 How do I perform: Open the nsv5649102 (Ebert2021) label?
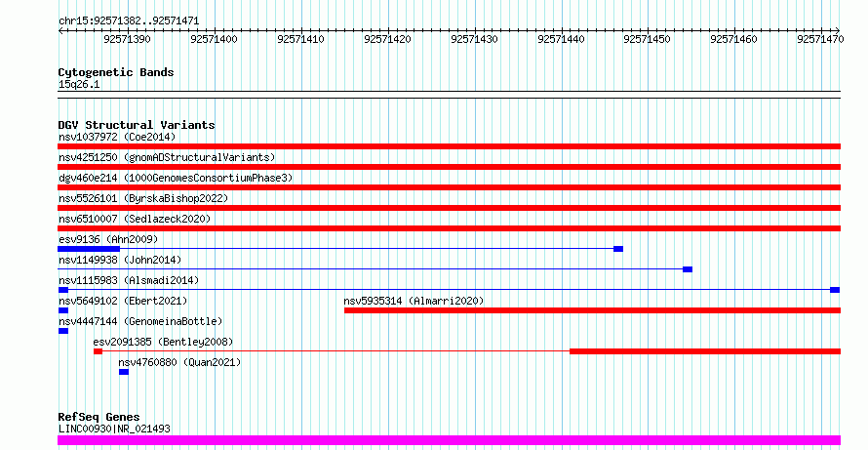(x=123, y=301)
